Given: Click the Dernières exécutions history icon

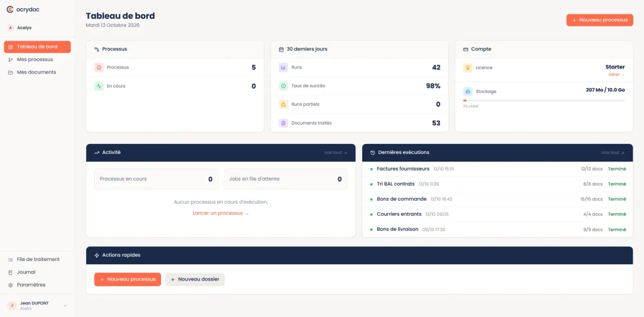Looking at the screenshot, I should point(372,152).
